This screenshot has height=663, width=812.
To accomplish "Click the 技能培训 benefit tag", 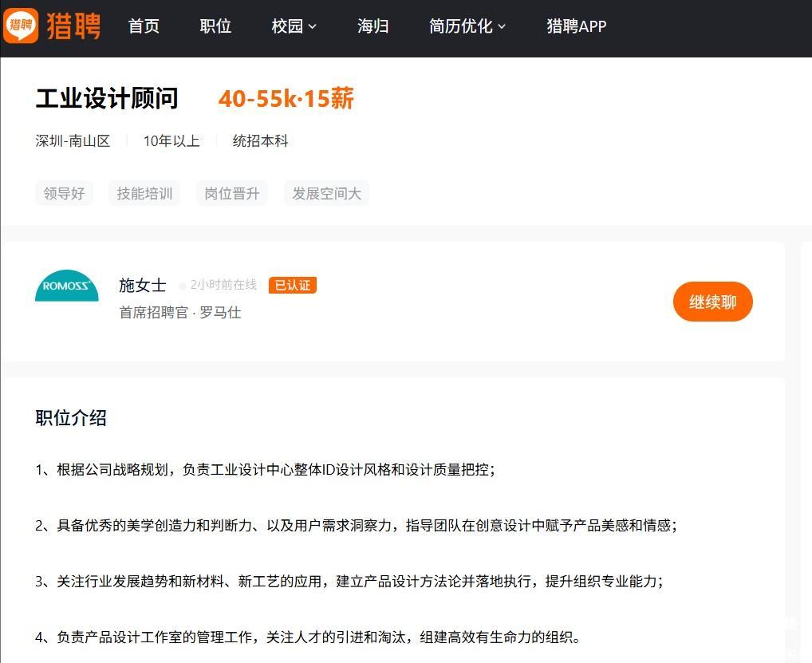I will click(144, 193).
